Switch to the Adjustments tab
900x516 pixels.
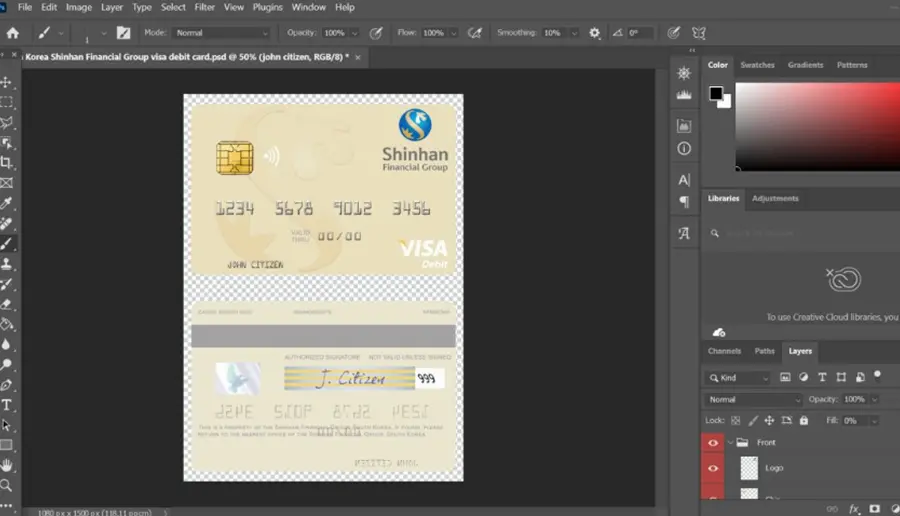pyautogui.click(x=775, y=198)
